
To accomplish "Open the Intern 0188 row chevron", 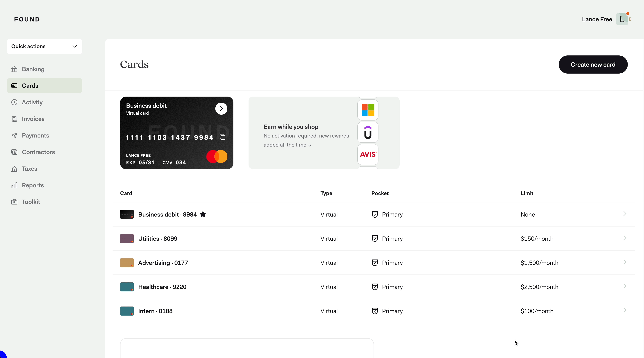I will [625, 310].
